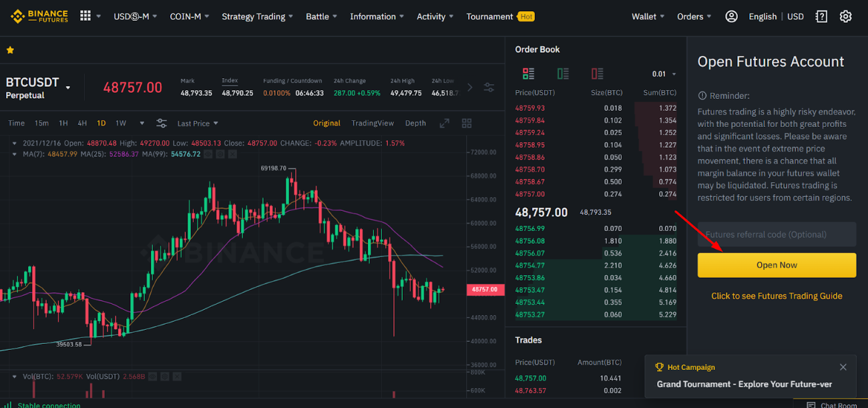Select the 4H chart time interval

[x=82, y=123]
